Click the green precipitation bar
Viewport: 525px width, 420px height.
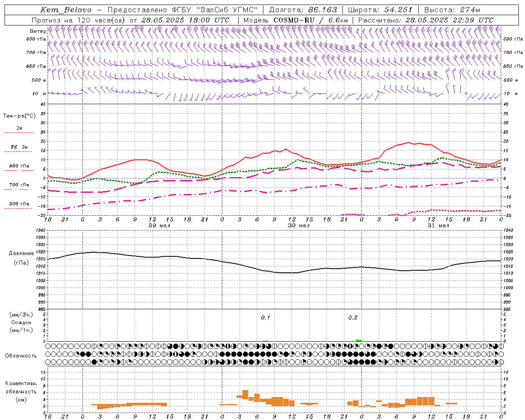coord(358,340)
